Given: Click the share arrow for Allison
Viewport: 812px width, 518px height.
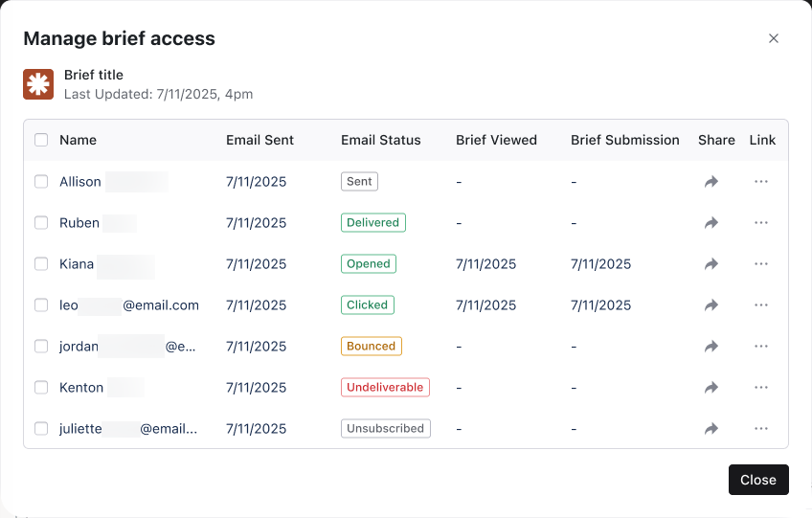Looking at the screenshot, I should (710, 181).
